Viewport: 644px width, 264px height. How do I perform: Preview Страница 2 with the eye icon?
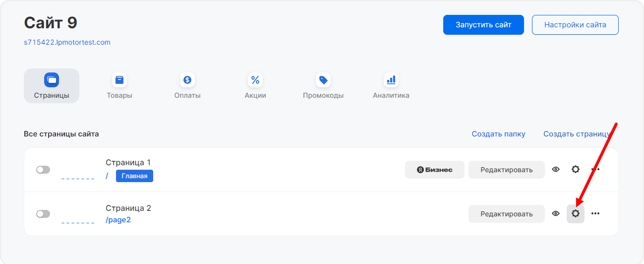556,214
